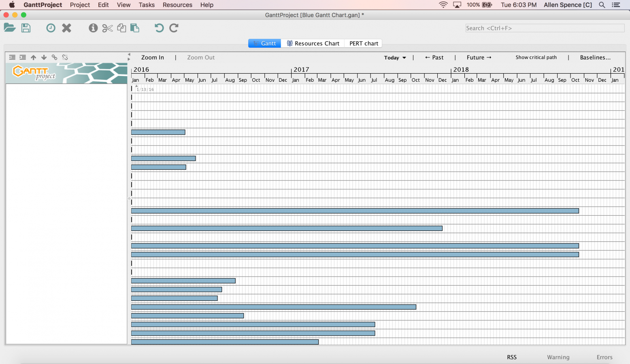Save the project via the floppy disk icon
This screenshot has height=364, width=630.
point(26,28)
